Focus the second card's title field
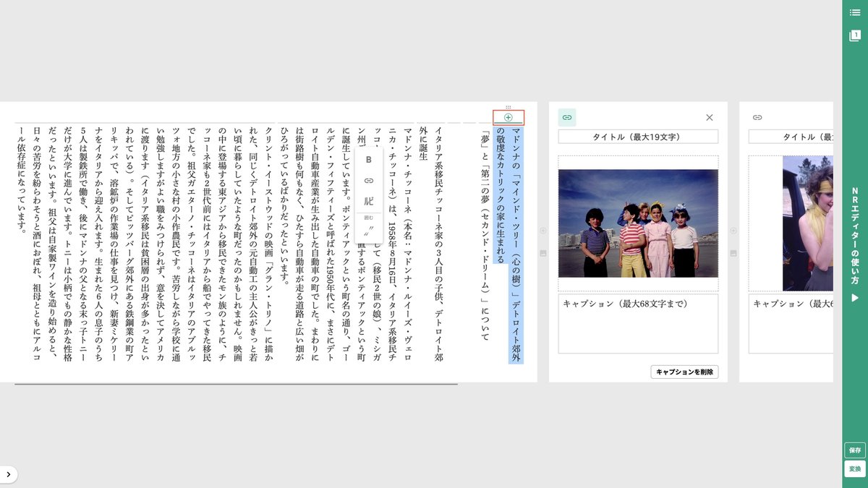868x488 pixels. click(x=791, y=137)
